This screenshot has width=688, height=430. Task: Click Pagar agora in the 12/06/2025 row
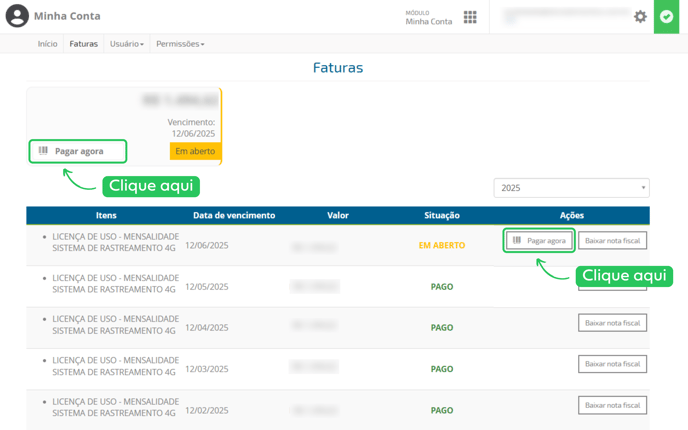pyautogui.click(x=539, y=240)
